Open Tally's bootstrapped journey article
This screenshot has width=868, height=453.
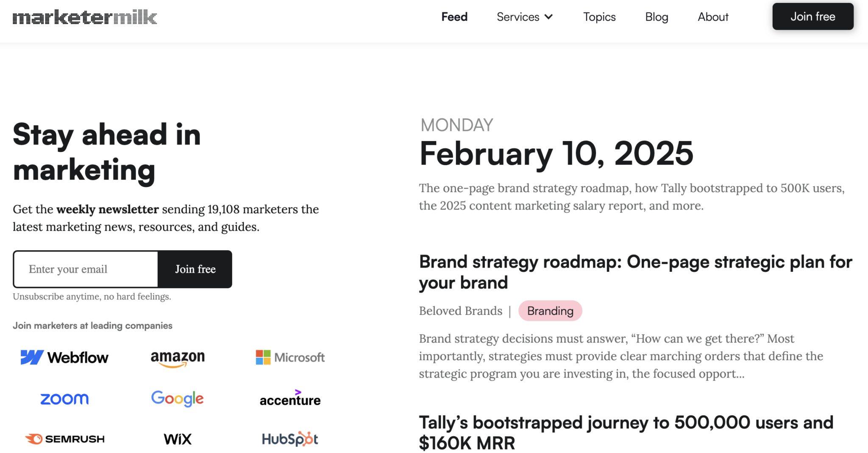pos(626,432)
